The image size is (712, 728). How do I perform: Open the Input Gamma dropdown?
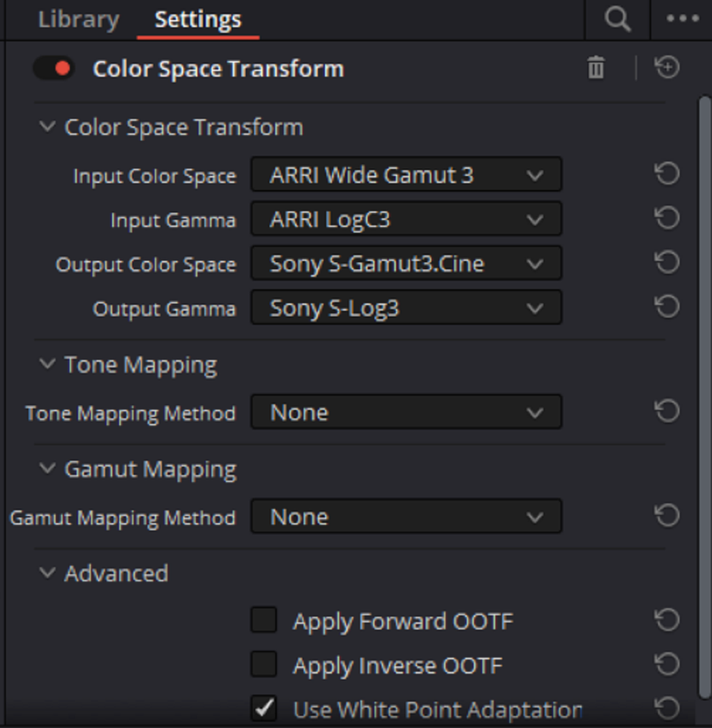pos(406,218)
